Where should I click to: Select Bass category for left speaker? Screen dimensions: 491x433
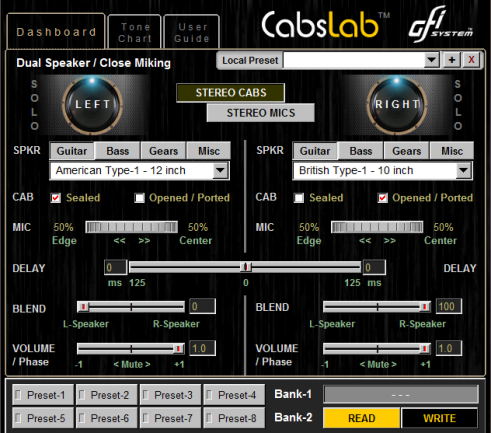coord(118,151)
